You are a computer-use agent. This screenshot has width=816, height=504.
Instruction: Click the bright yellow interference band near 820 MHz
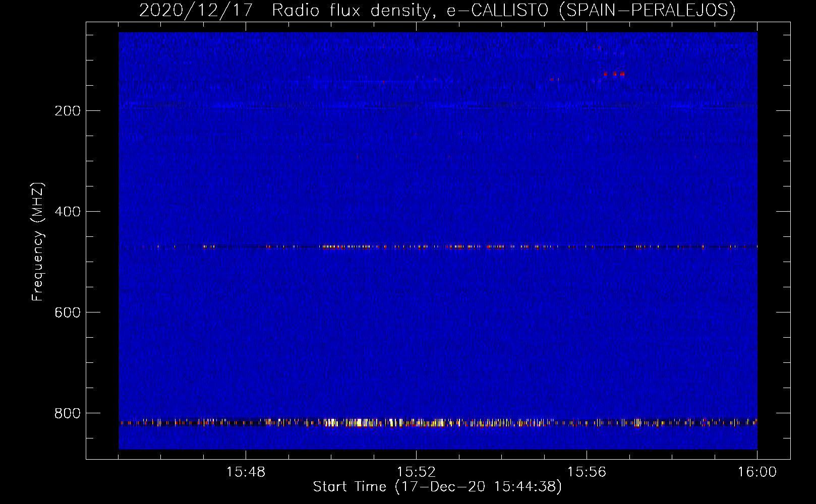pos(438,422)
